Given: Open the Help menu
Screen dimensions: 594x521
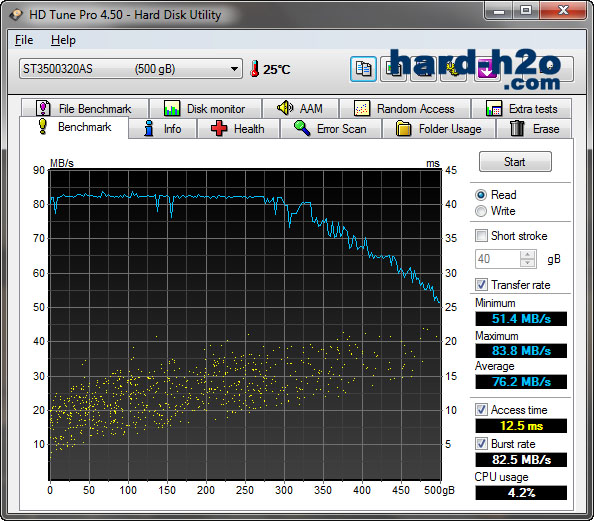Looking at the screenshot, I should [63, 40].
